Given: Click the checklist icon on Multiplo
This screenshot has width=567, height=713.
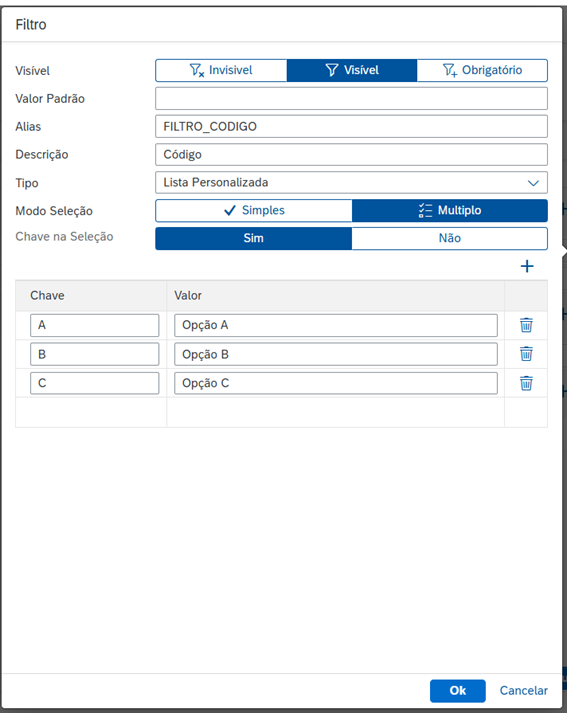Looking at the screenshot, I should coord(425,210).
